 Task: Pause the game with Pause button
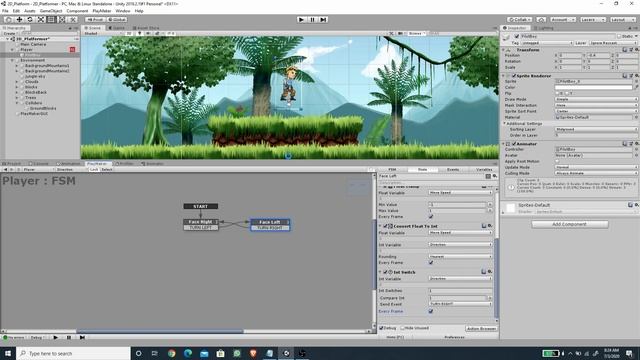pyautogui.click(x=312, y=20)
